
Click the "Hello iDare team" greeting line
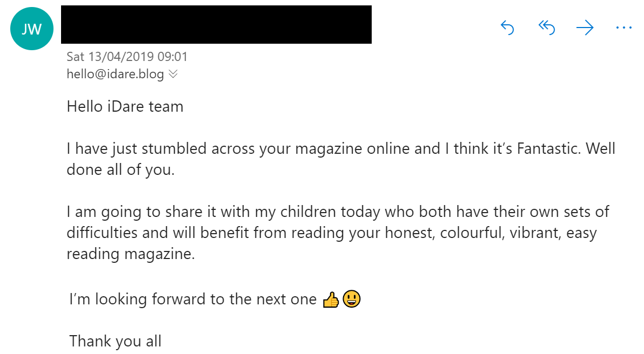[x=125, y=106]
